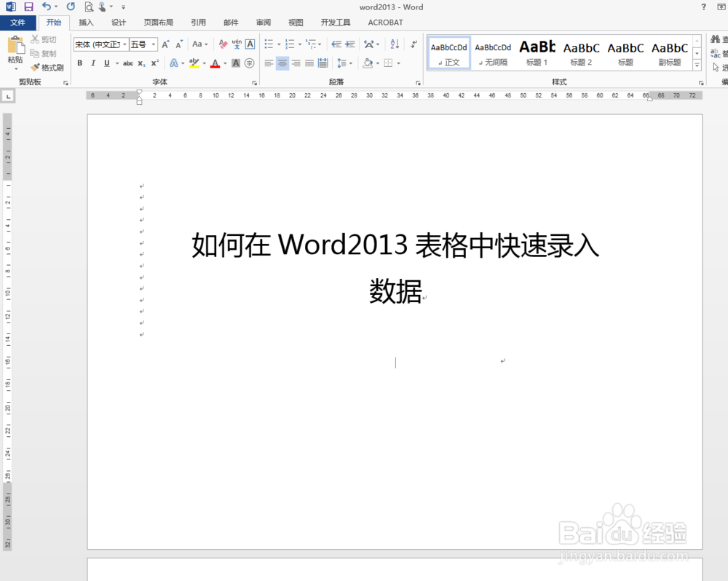Switch to the 插入 (Insert) tab
This screenshot has width=728, height=581.
(87, 23)
